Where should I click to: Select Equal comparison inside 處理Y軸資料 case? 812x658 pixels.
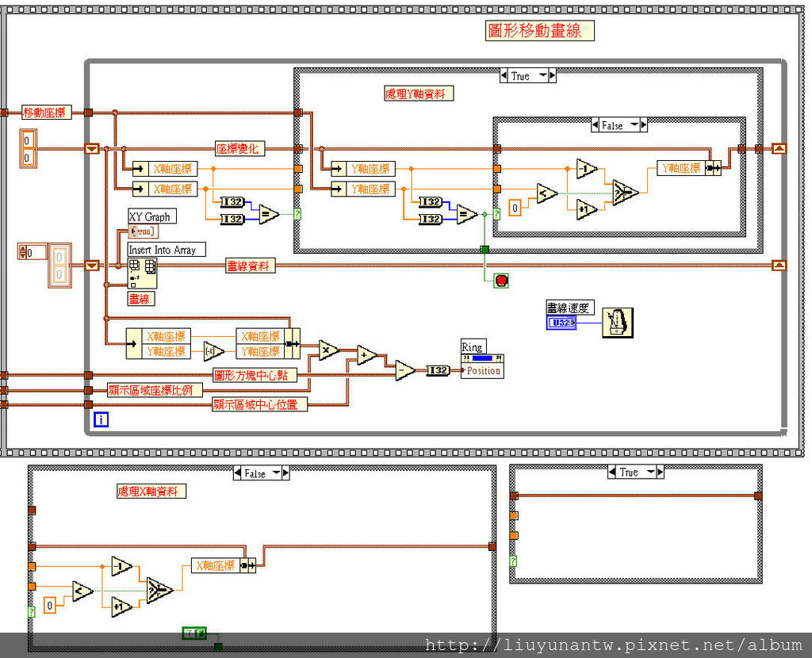pyautogui.click(x=466, y=214)
